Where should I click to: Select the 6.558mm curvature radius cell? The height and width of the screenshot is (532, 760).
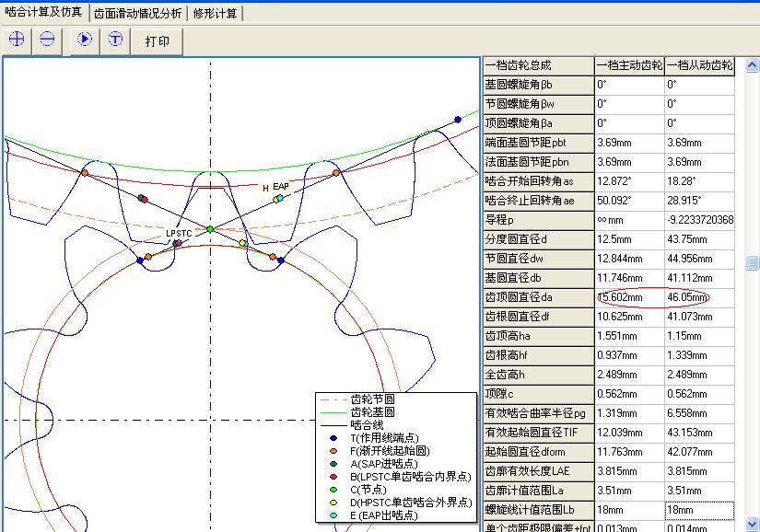coord(699,414)
